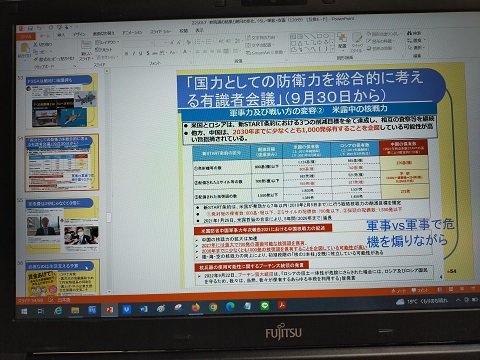The height and width of the screenshot is (360, 480).
Task: Open Firefox from the taskbar
Action: [195, 307]
